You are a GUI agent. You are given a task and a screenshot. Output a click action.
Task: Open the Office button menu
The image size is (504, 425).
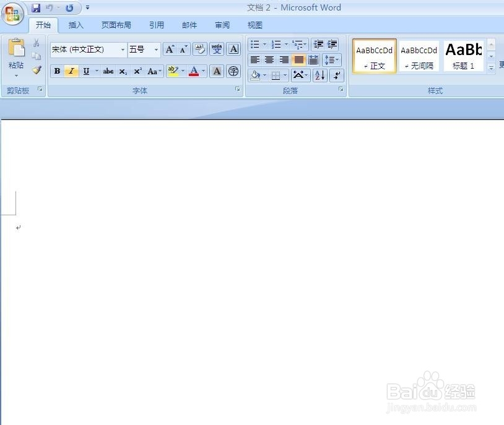tap(12, 14)
